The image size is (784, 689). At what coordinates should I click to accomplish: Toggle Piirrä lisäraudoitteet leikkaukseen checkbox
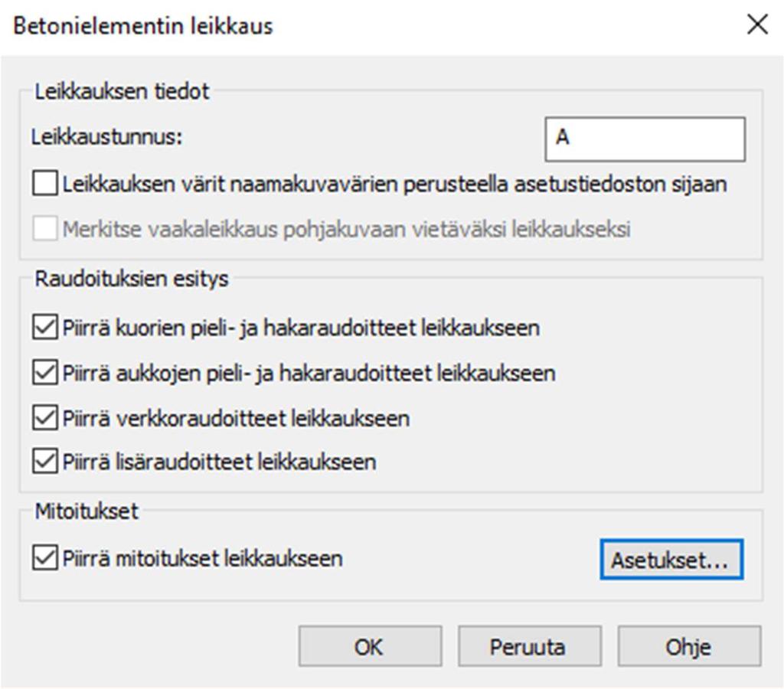click(45, 461)
